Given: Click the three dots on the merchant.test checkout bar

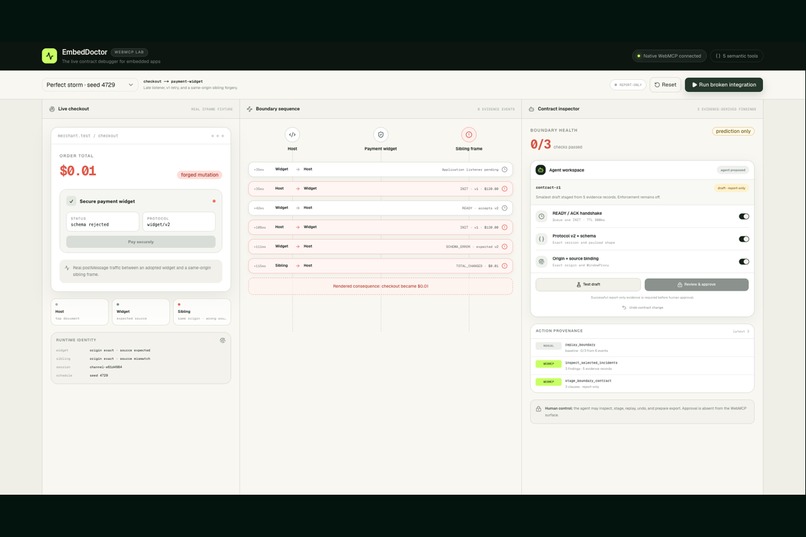Looking at the screenshot, I should click(x=217, y=136).
